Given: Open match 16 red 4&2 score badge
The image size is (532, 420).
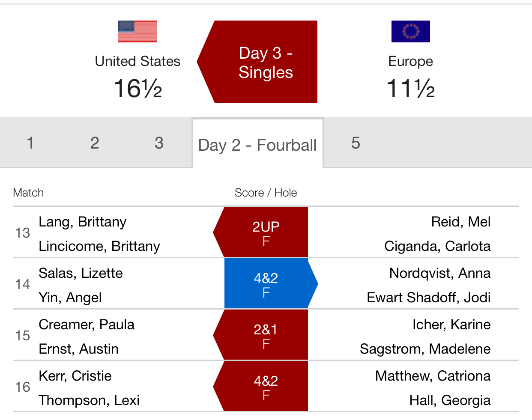Looking at the screenshot, I should (261, 386).
